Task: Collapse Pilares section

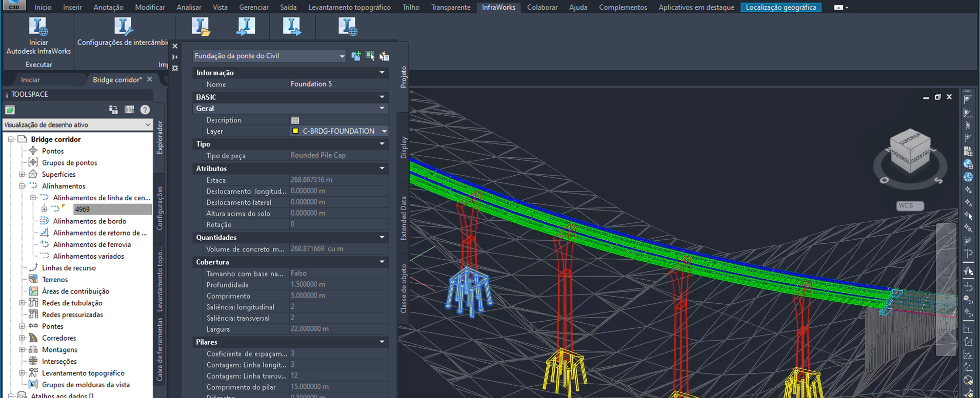Action: pyautogui.click(x=382, y=342)
